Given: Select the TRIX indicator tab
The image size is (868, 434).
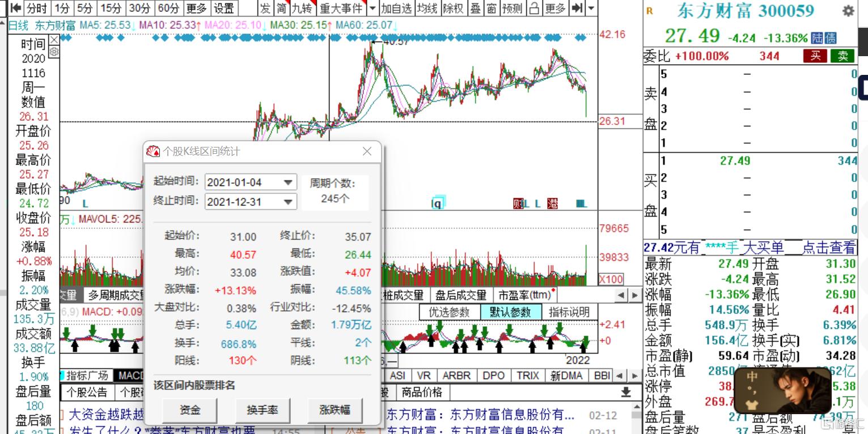Looking at the screenshot, I should click(x=527, y=375).
